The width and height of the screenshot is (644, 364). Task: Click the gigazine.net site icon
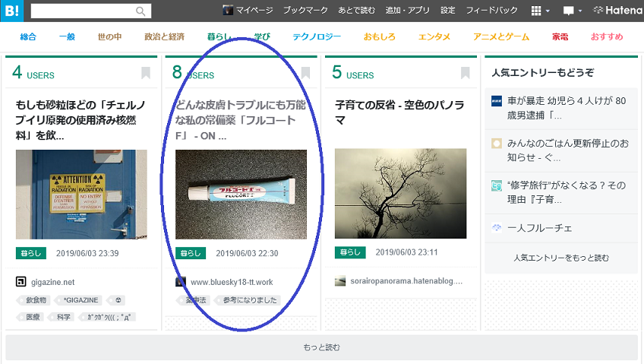(x=21, y=282)
